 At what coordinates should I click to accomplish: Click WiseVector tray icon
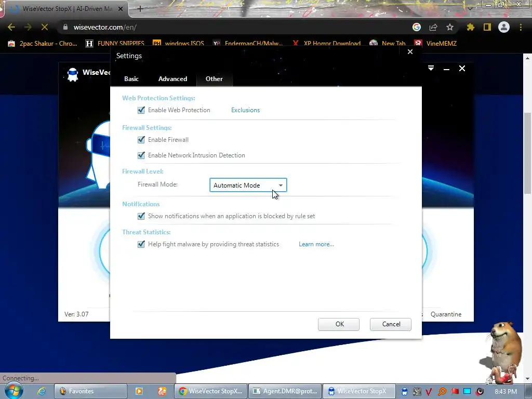(404, 392)
